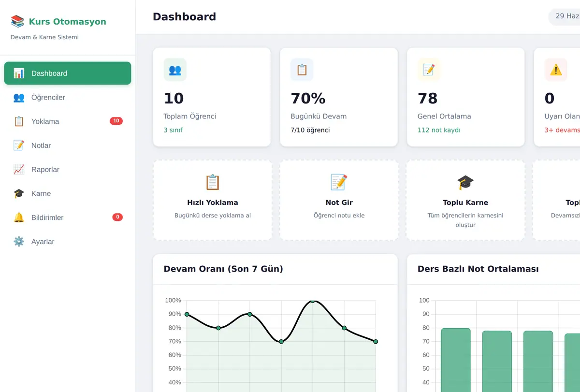Image resolution: width=580 pixels, height=392 pixels.
Task: Click the red 0 badge on Bildirimler
Action: coord(117,218)
